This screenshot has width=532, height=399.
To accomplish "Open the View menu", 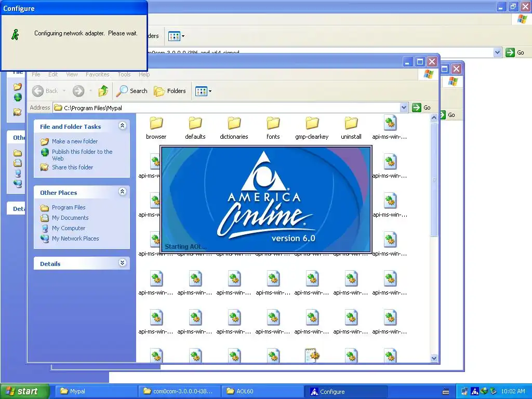I will click(x=72, y=74).
